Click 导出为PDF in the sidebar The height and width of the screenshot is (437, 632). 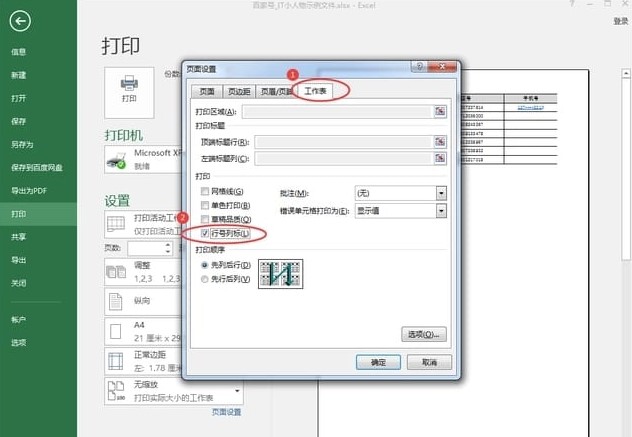point(29,190)
